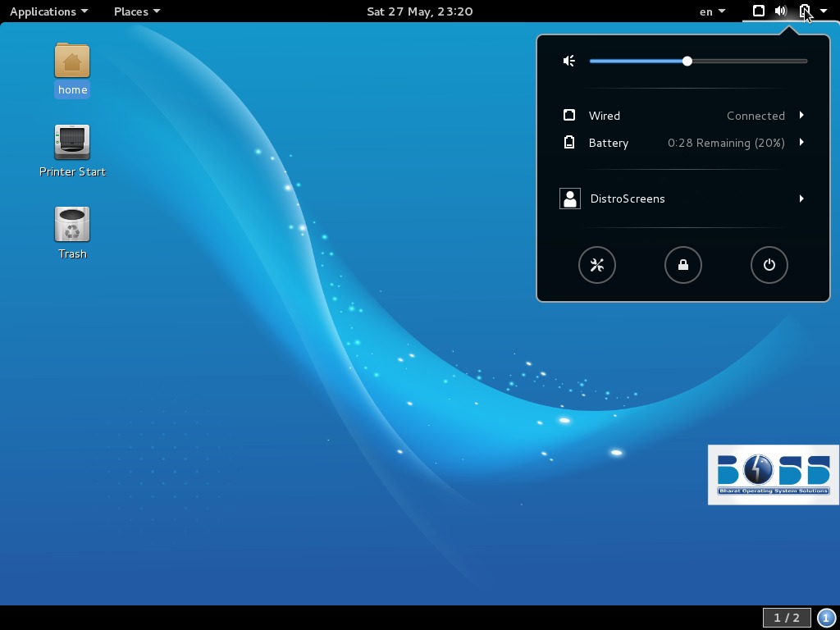The image size is (840, 630).
Task: Adjust the volume slider
Action: [687, 61]
